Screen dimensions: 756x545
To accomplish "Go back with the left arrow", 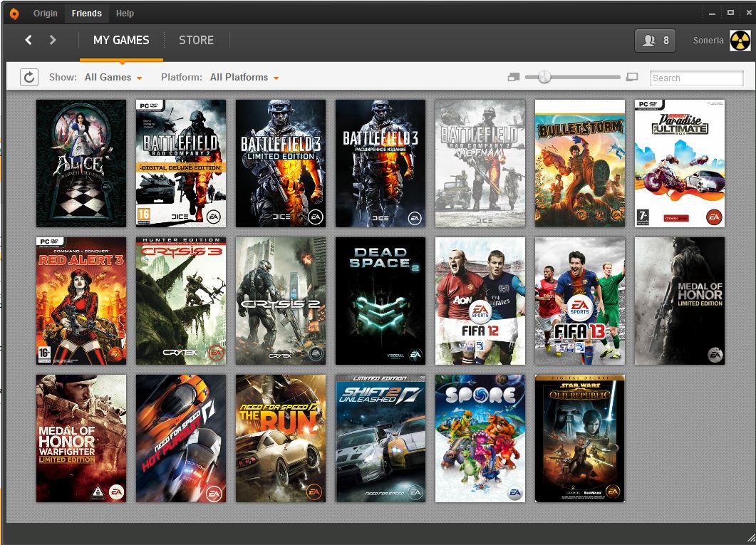I will pyautogui.click(x=29, y=40).
